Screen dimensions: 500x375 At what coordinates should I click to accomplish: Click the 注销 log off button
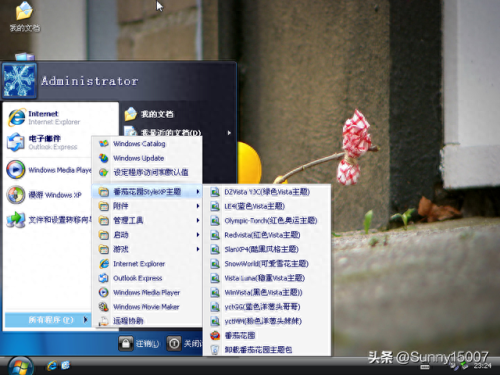(139, 343)
